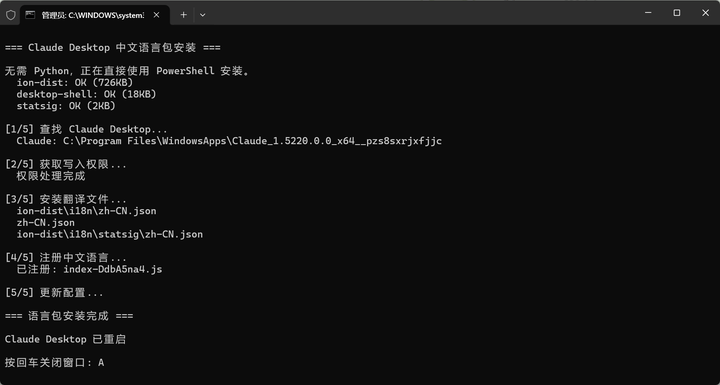Viewport: 720px width, 385px height.
Task: Click the Claude Desktop 中文语言包安装 heading line
Action: tap(112, 47)
